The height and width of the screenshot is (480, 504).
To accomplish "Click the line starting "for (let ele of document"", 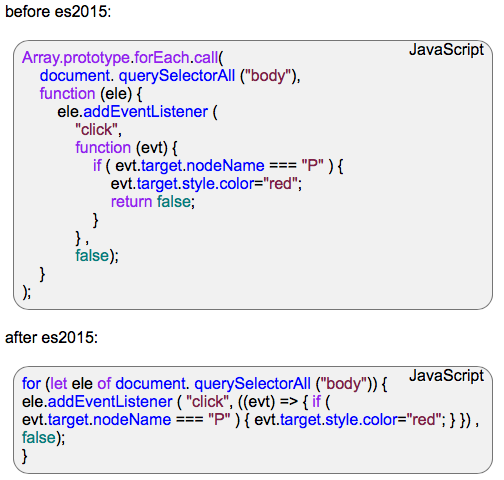I will click(x=205, y=384).
